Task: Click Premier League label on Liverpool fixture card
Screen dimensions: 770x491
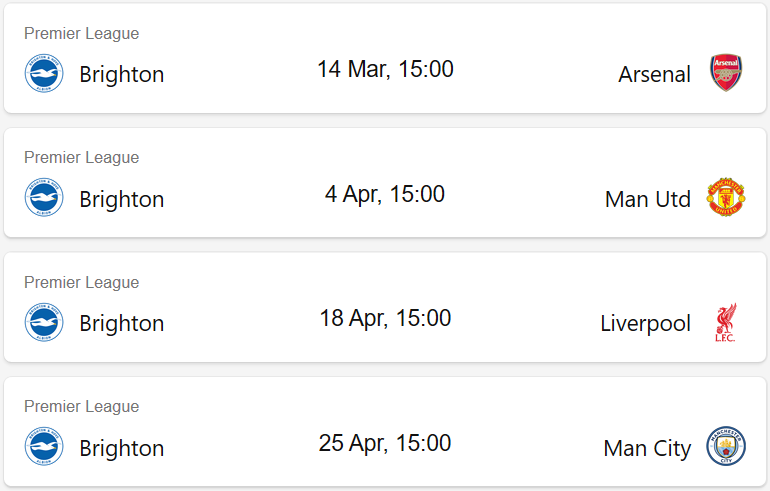Action: (x=82, y=282)
